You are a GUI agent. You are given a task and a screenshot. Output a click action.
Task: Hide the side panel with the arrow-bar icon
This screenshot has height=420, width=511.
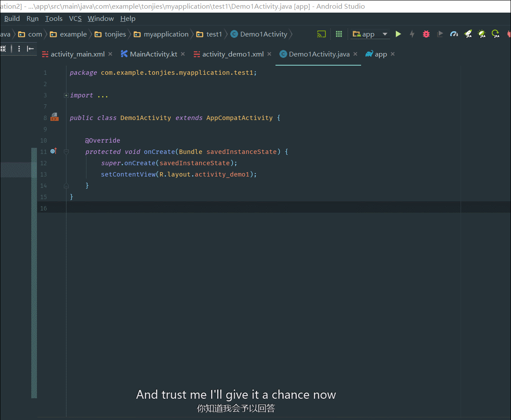[30, 49]
